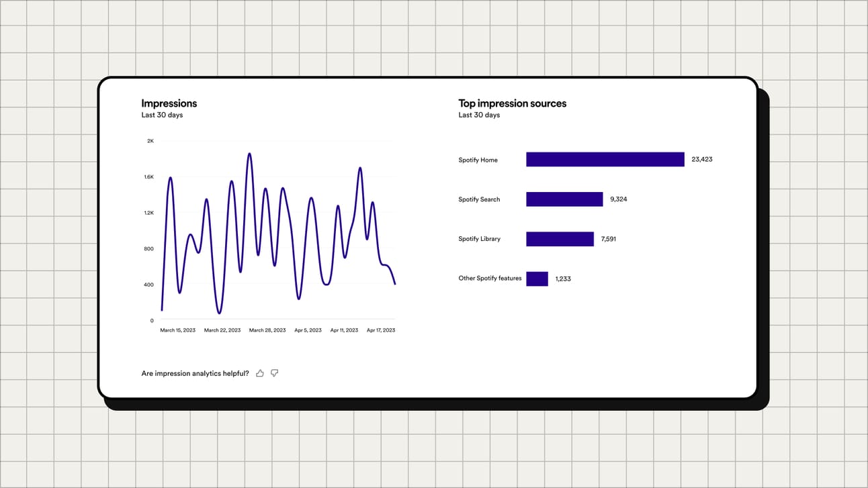This screenshot has height=488, width=868.
Task: Click the Spotify Home label
Action: click(x=478, y=160)
